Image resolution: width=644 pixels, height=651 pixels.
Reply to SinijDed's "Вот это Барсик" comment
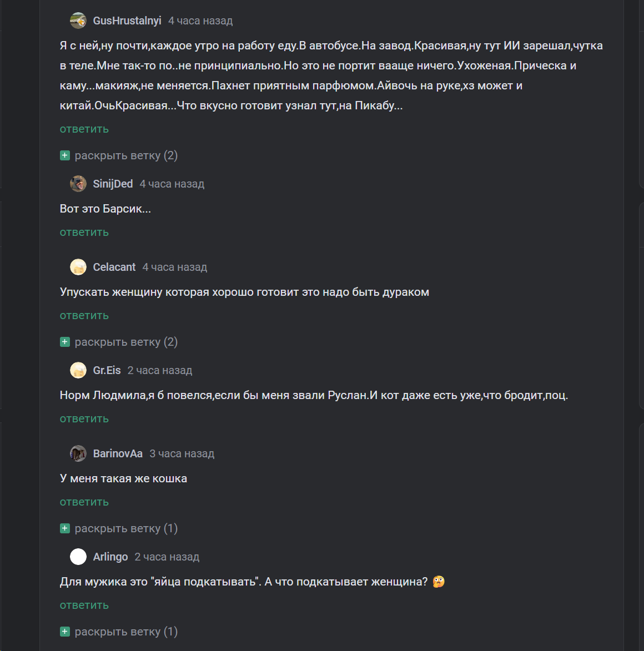[84, 233]
